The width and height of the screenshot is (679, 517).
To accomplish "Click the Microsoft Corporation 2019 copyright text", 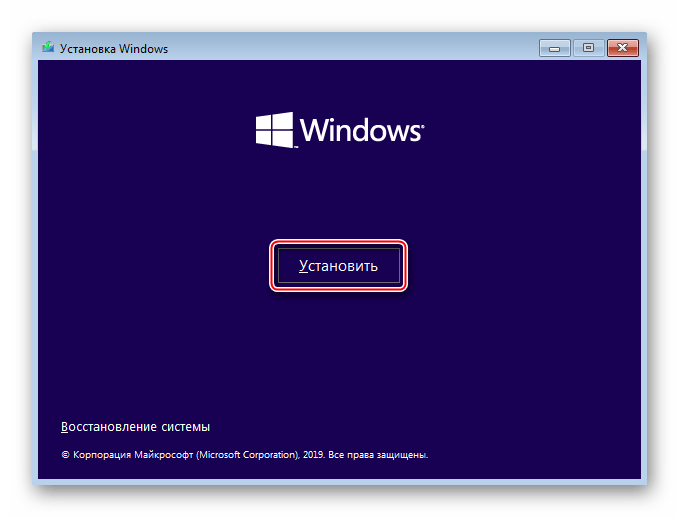I will pyautogui.click(x=245, y=455).
